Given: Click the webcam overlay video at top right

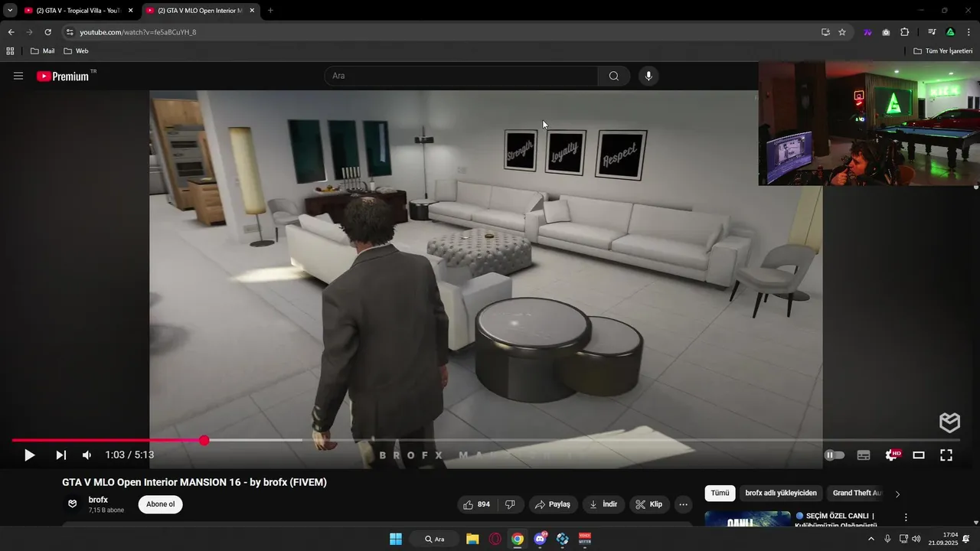Looking at the screenshot, I should pos(869,124).
